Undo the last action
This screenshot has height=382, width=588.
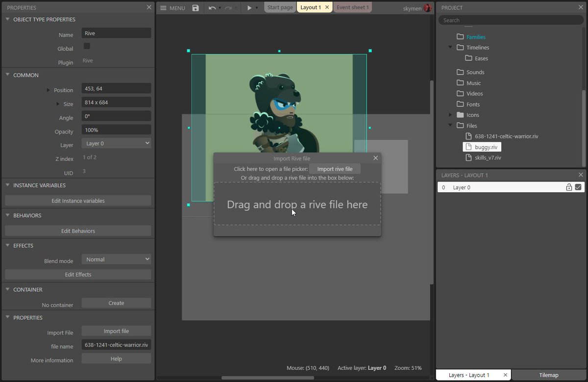pos(212,8)
